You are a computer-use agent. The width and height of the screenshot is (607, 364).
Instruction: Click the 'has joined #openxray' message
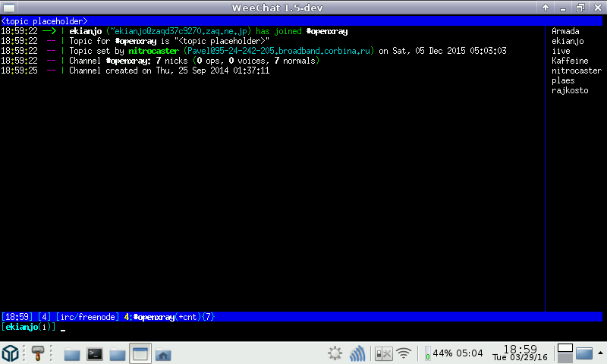click(x=301, y=31)
